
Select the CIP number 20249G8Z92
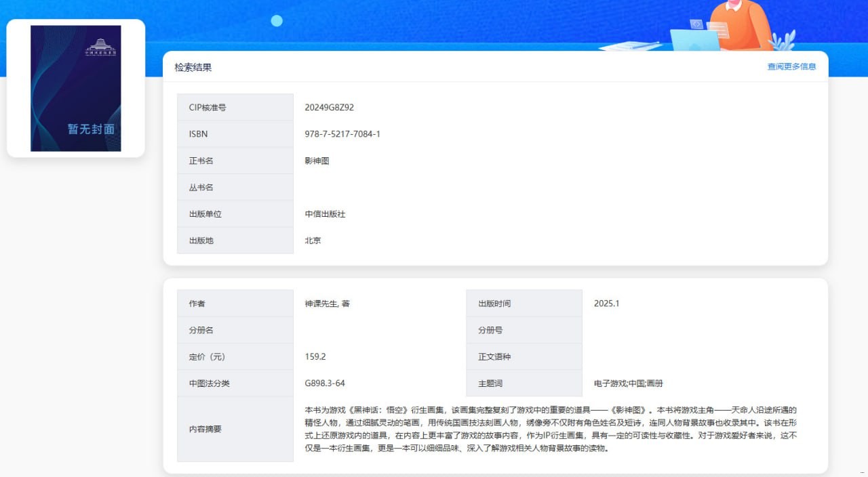[330, 108]
